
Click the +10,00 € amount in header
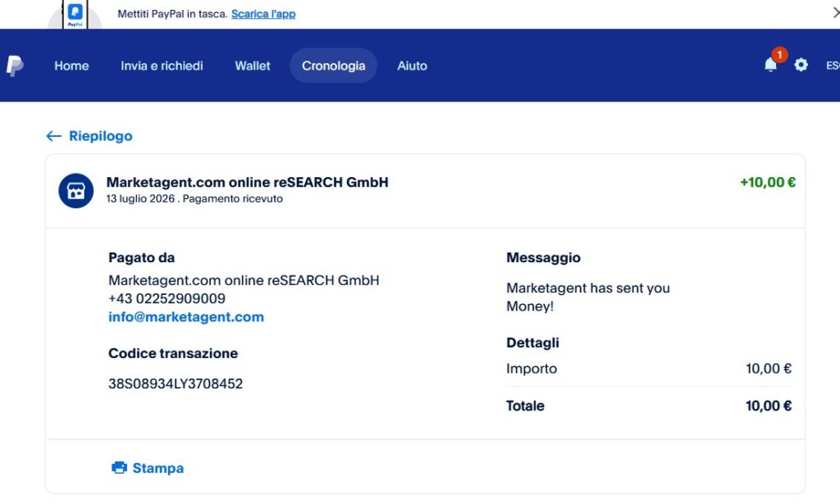pyautogui.click(x=768, y=183)
